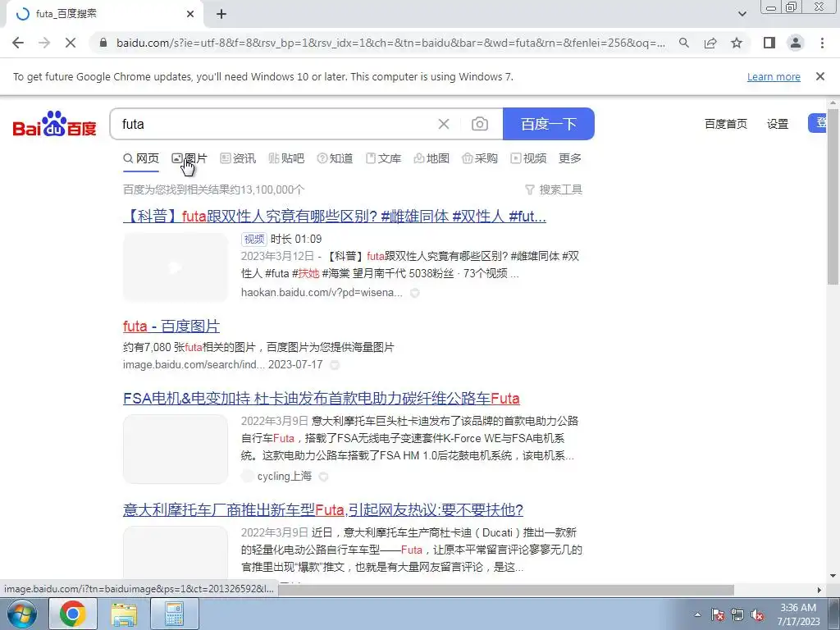840x630 pixels.
Task: View site info via the padlock icon
Action: click(x=103, y=43)
